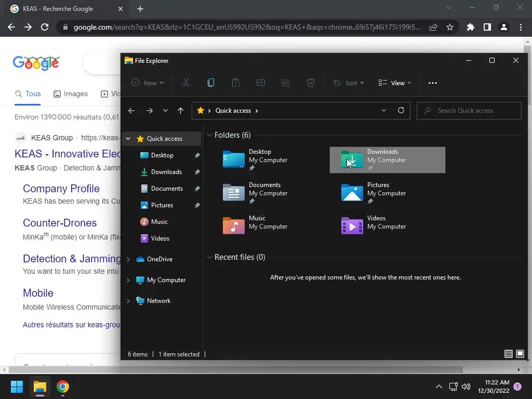Click pin icon beside Pictures in sidebar

[x=197, y=205]
